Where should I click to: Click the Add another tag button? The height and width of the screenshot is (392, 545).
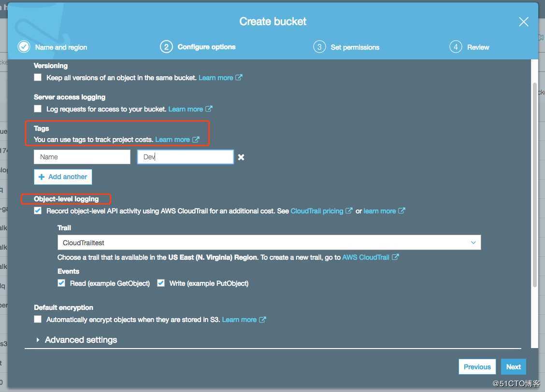tap(63, 177)
